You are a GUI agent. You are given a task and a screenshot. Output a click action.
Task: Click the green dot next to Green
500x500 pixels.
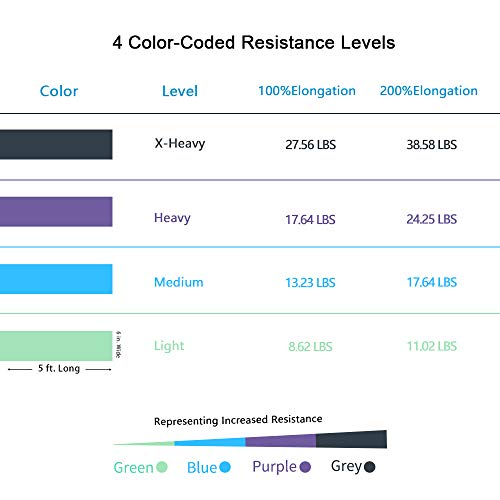162,467
